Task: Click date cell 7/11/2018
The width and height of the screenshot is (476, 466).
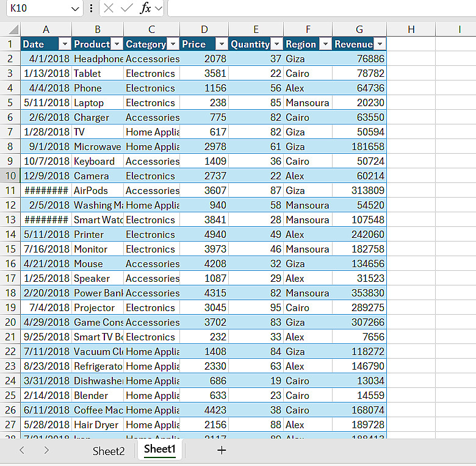Action: click(x=46, y=351)
